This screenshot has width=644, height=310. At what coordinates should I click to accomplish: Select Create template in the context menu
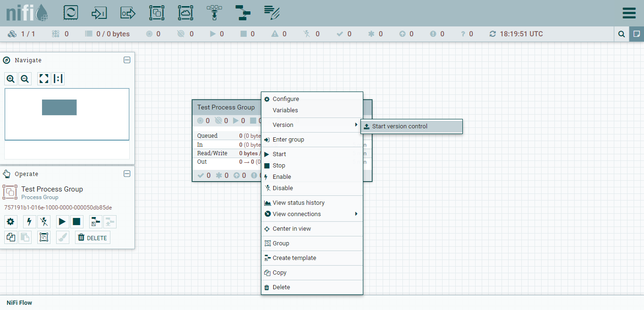coord(294,258)
